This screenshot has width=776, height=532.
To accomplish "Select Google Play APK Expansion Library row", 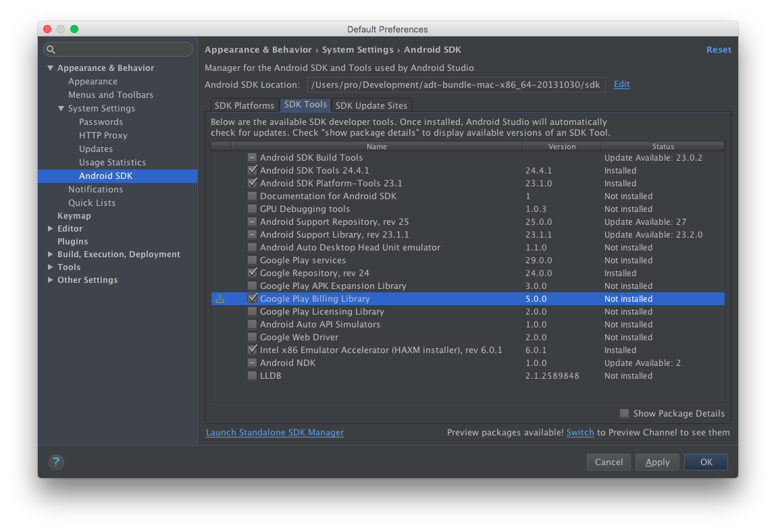I will (467, 286).
